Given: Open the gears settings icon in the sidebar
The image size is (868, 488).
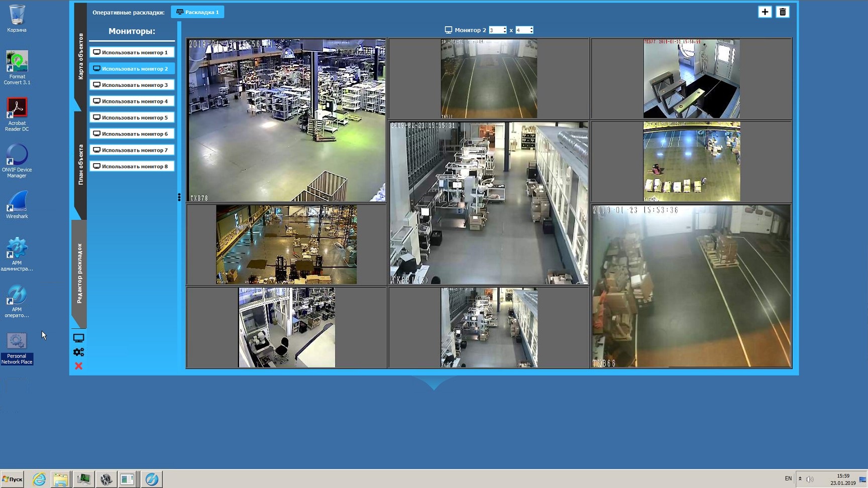Looking at the screenshot, I should (x=78, y=352).
